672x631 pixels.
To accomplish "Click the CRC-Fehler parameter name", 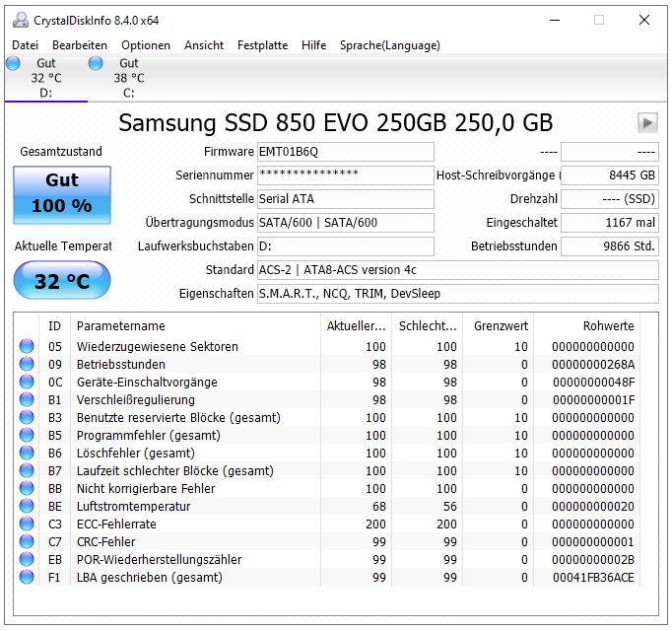I will tap(105, 542).
